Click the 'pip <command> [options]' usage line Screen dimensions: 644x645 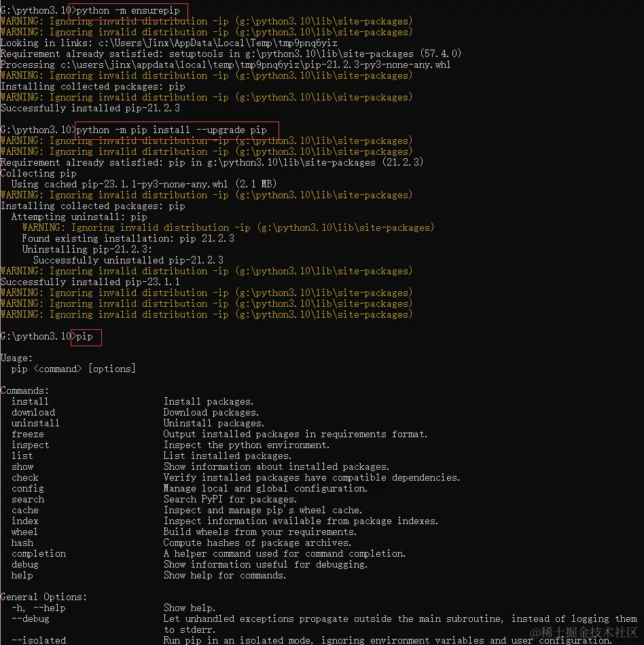[x=73, y=369]
